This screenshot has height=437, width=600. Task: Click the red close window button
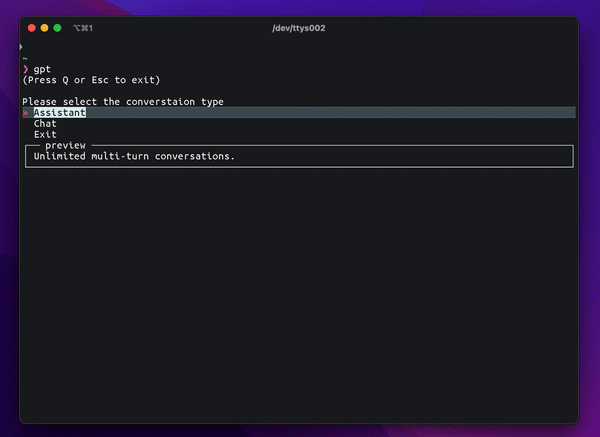click(x=32, y=28)
